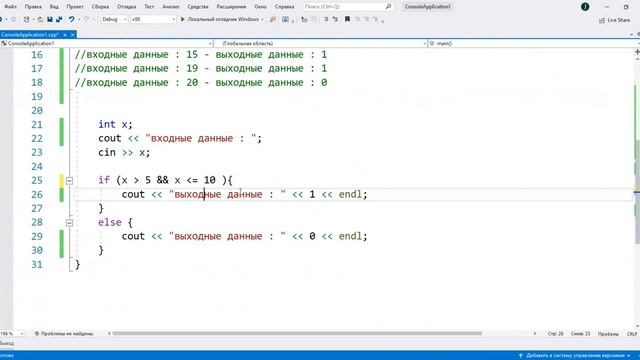Viewport: 640px width, 360px height.
Task: Click the Save All icon
Action: pyautogui.click(x=59, y=19)
